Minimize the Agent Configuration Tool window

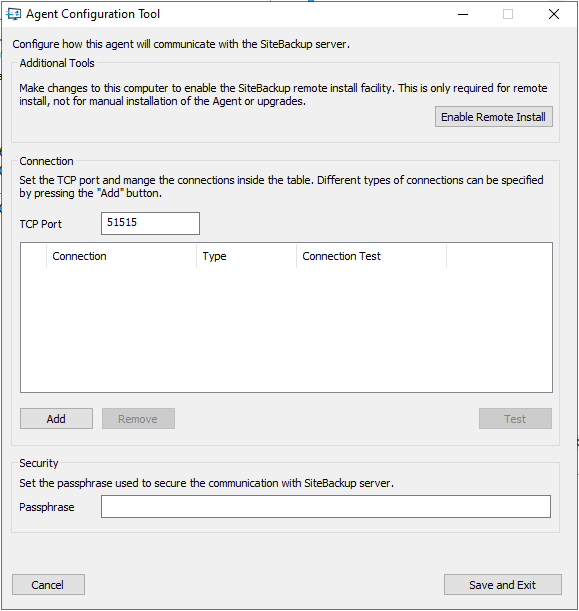point(462,14)
